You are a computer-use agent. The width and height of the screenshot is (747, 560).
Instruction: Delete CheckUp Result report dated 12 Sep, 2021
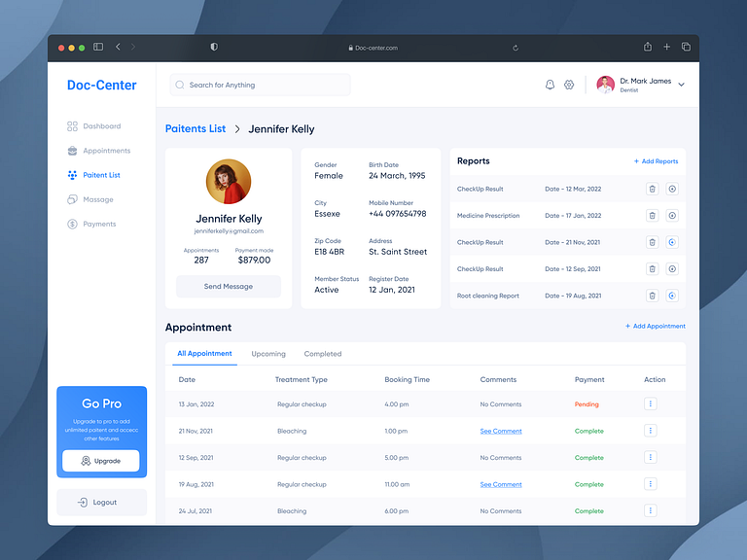coord(653,269)
